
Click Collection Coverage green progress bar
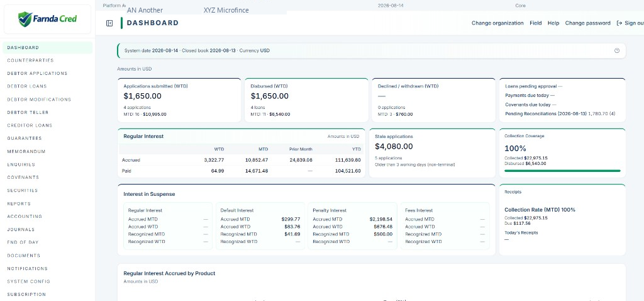(562, 171)
